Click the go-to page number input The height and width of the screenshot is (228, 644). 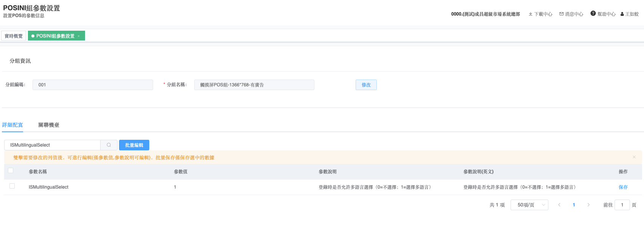pyautogui.click(x=622, y=205)
